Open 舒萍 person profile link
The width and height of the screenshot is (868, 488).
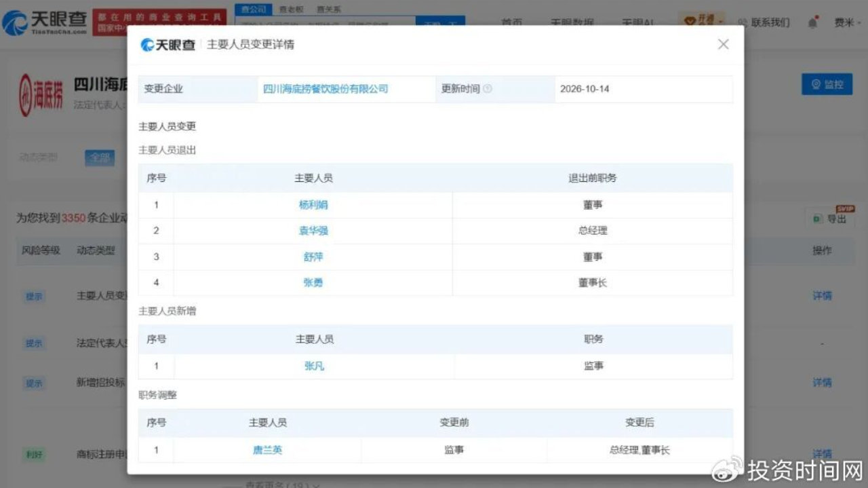pos(313,257)
